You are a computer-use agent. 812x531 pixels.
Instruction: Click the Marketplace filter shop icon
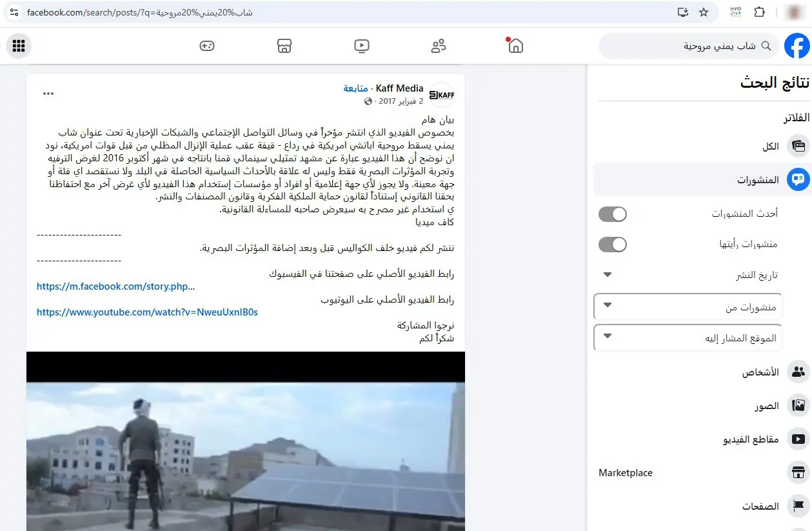[798, 473]
